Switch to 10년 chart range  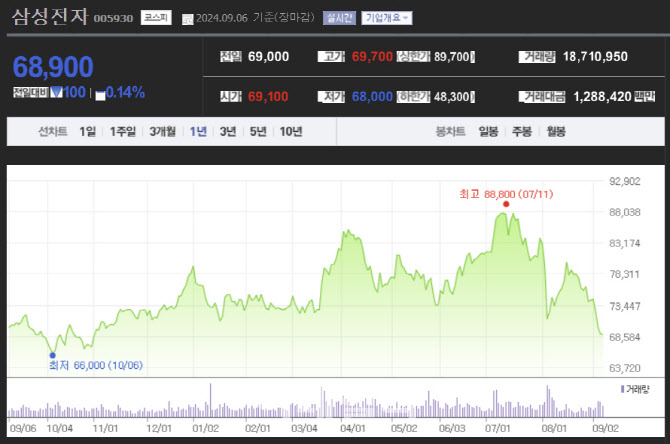(291, 132)
